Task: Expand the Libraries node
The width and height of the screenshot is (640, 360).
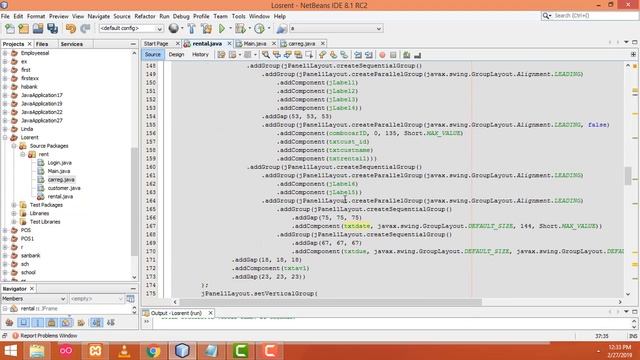Action: (x=14, y=213)
